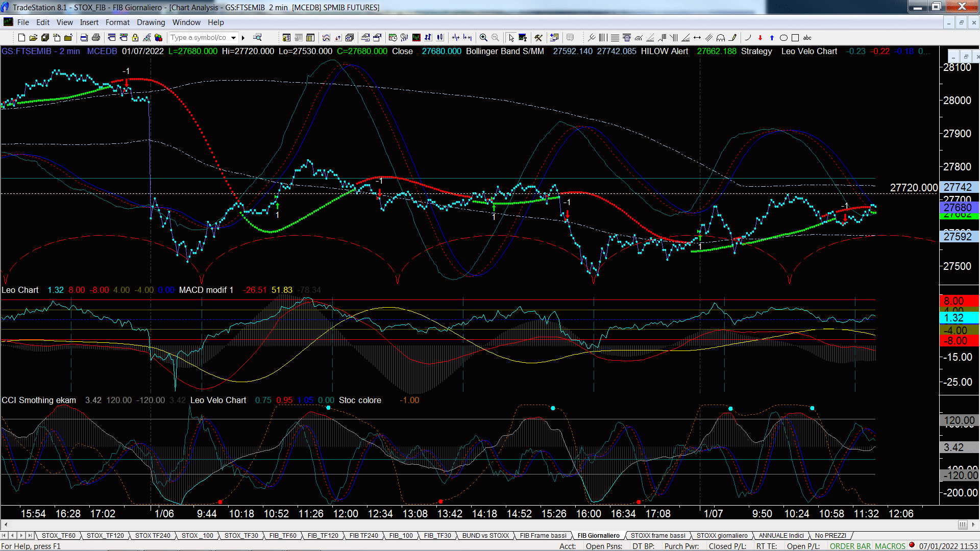Viewport: 980px width, 551px height.
Task: Click the HILOW Alert status label
Action: click(x=664, y=51)
